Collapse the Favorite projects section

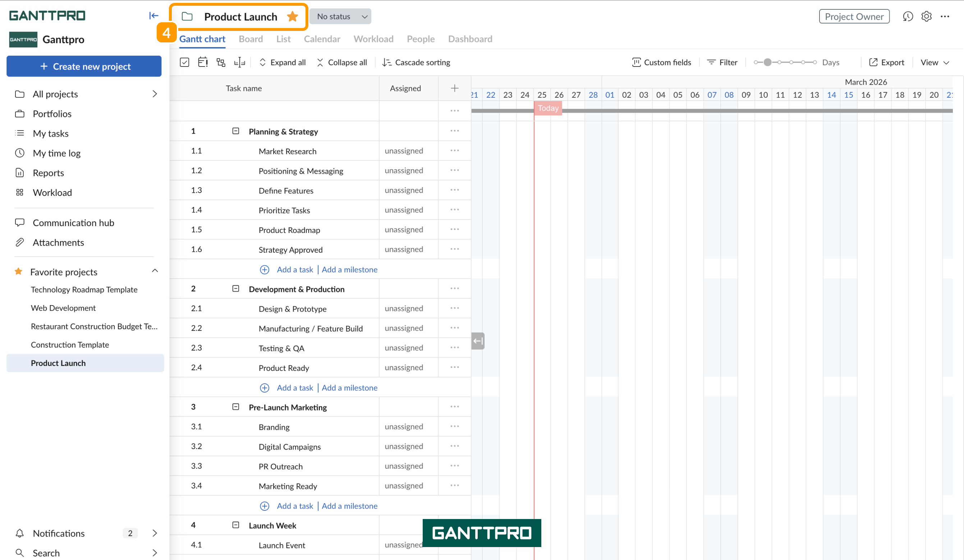pos(155,271)
